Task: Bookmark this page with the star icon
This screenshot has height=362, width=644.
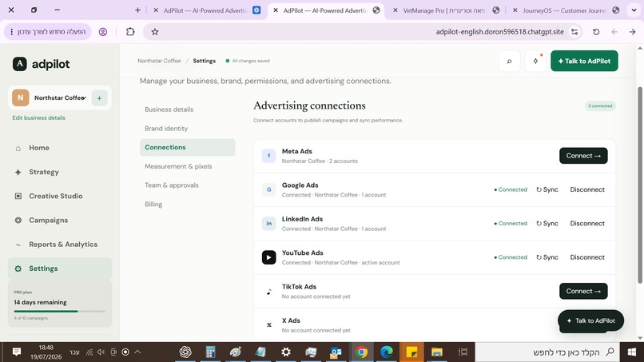Action: click(x=155, y=32)
